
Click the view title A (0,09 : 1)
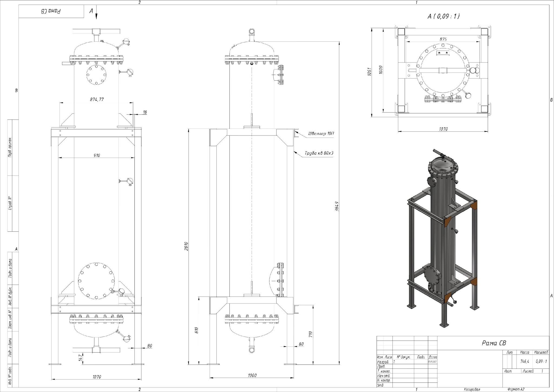point(443,17)
